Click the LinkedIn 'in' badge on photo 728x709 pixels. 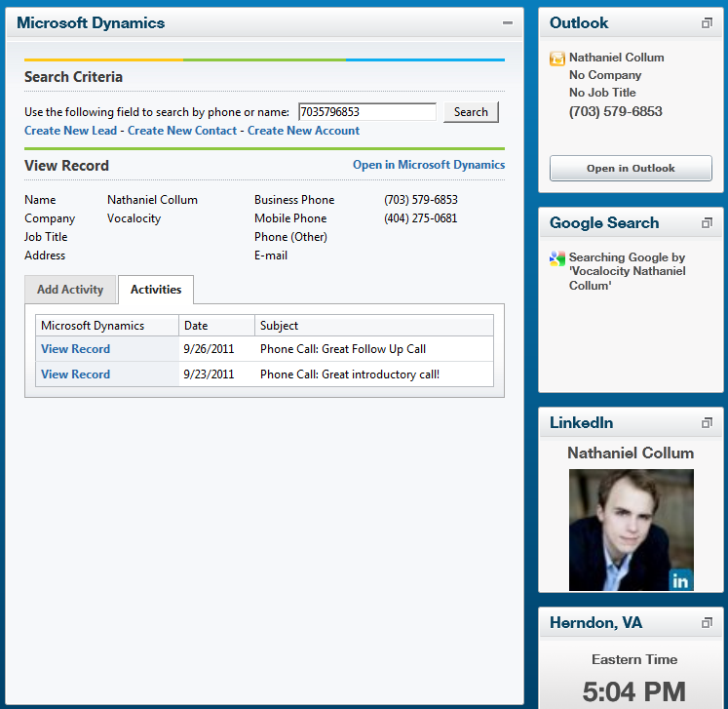[x=680, y=580]
